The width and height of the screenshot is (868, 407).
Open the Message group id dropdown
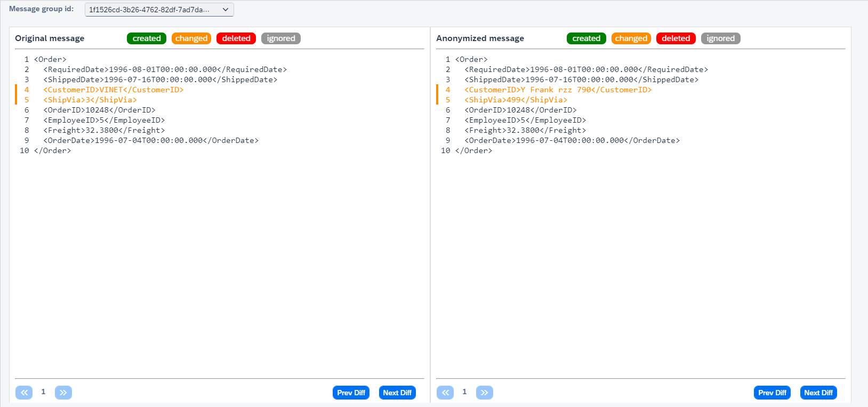coord(159,10)
